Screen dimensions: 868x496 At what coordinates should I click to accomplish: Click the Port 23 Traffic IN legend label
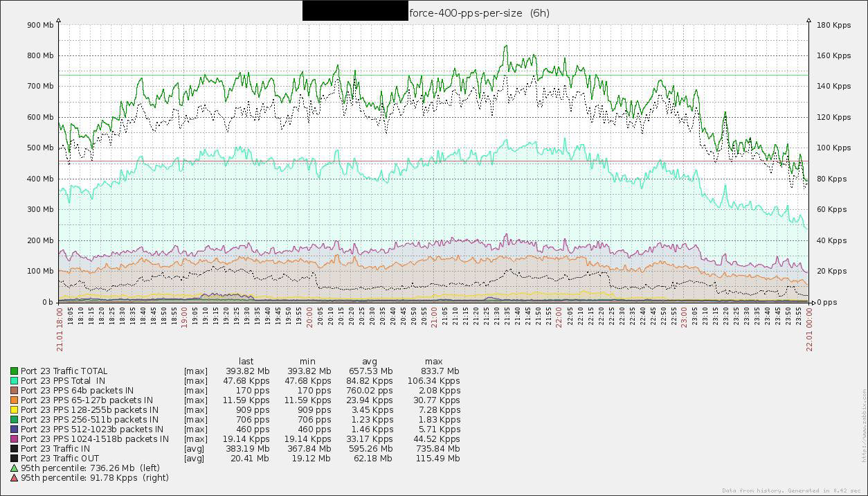(x=55, y=449)
